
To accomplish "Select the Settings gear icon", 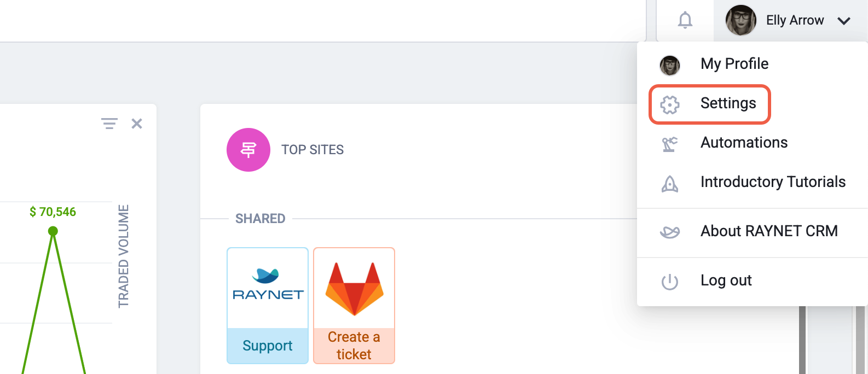I will [670, 104].
